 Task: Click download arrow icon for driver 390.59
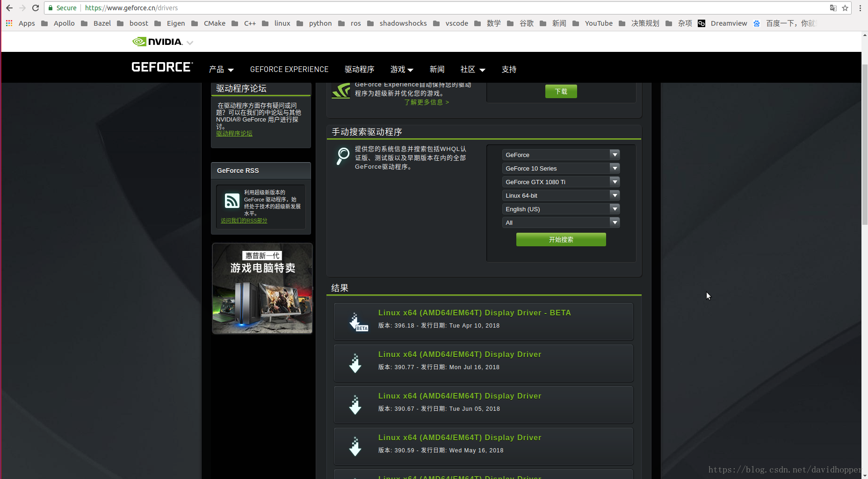pos(355,446)
